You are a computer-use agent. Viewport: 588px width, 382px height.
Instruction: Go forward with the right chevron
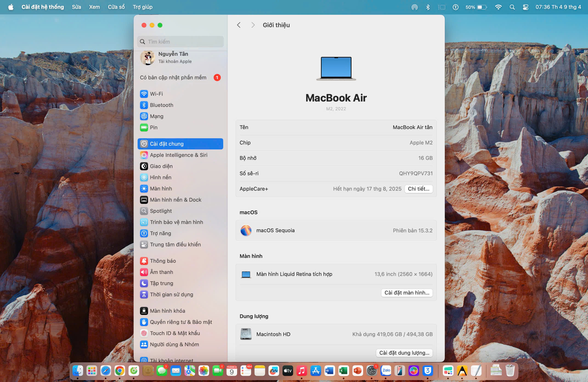point(253,25)
